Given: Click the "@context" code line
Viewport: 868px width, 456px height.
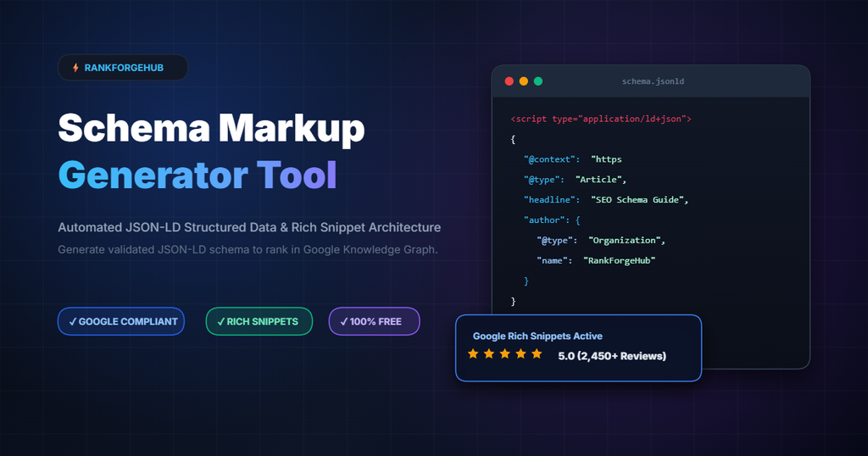Looking at the screenshot, I should (x=573, y=159).
